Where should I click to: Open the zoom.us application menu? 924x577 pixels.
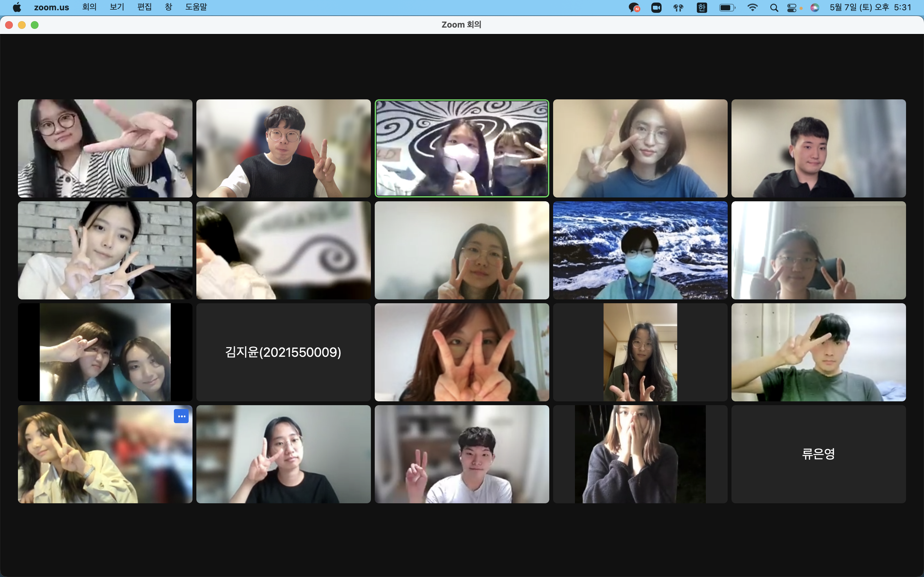click(x=52, y=7)
